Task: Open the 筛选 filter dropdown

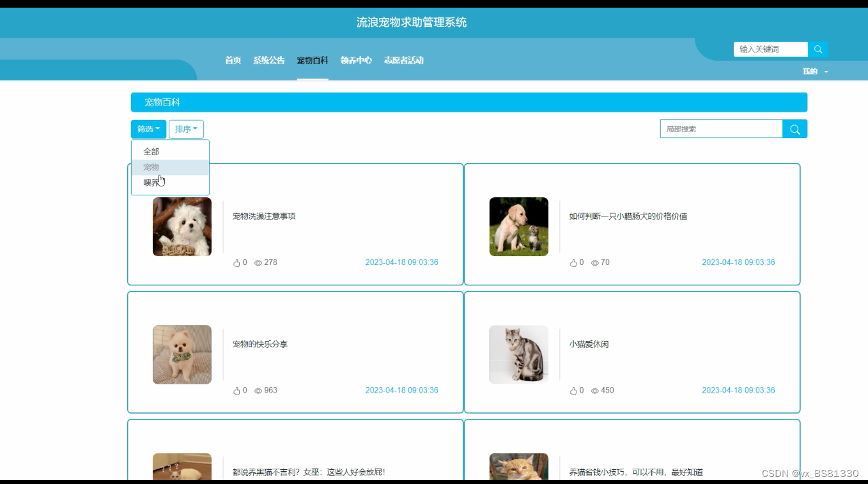Action: coord(148,129)
